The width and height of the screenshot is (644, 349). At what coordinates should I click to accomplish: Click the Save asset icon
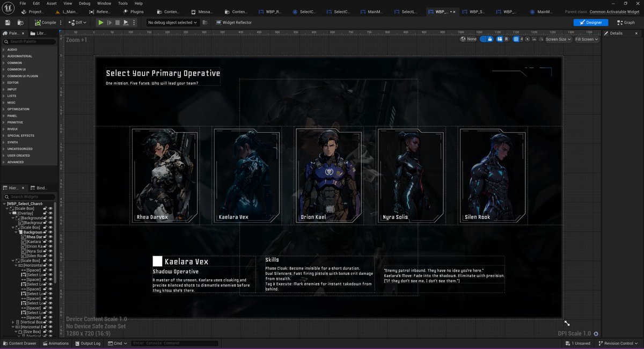(8, 23)
